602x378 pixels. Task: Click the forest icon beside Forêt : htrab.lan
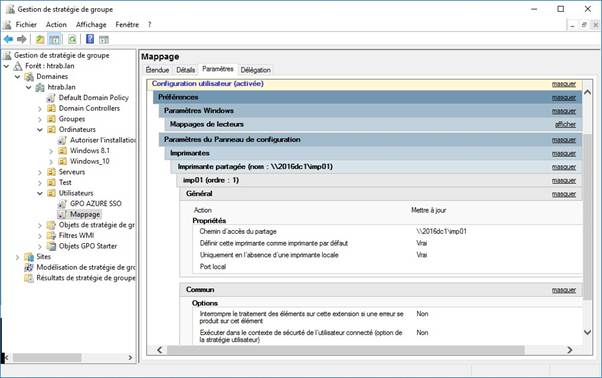coord(18,66)
